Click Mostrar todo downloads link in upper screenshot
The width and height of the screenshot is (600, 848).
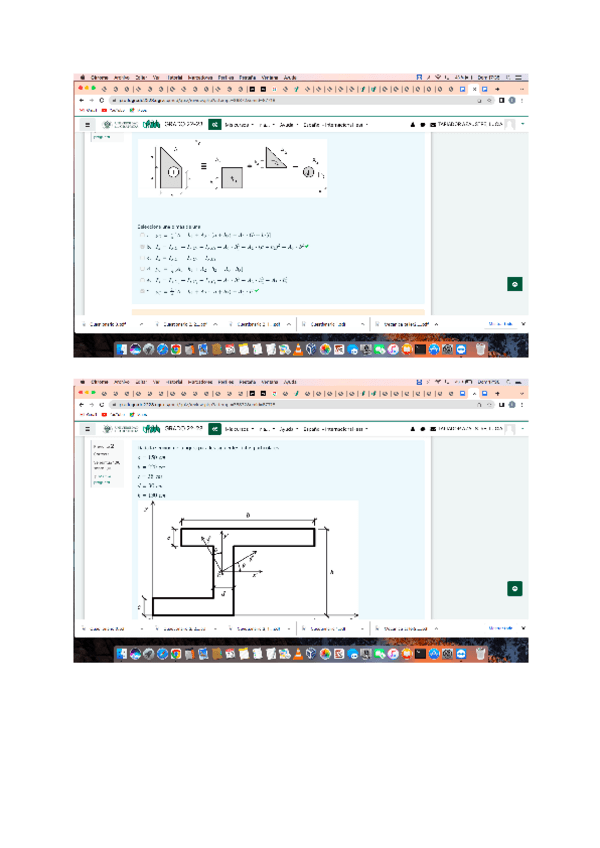[500, 324]
